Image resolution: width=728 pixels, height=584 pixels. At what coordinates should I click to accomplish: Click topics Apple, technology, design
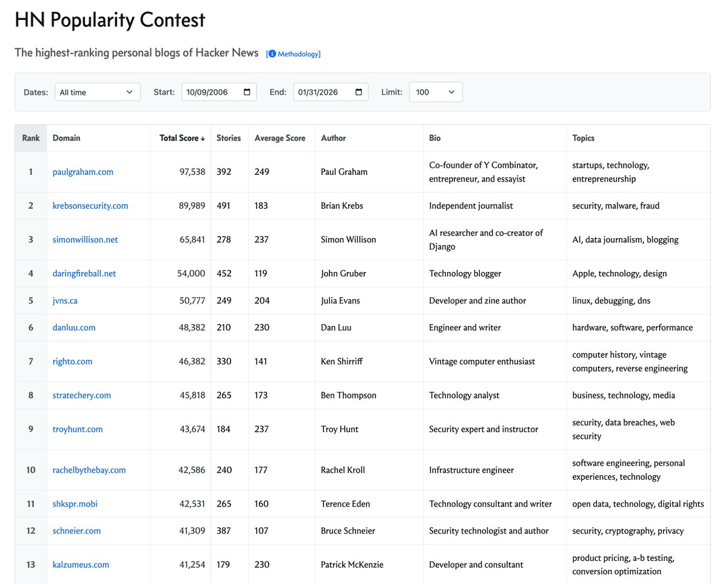pos(619,274)
